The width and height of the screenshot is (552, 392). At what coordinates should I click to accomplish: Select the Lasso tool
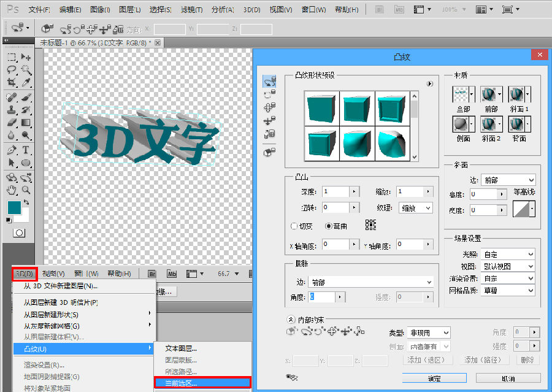12,69
